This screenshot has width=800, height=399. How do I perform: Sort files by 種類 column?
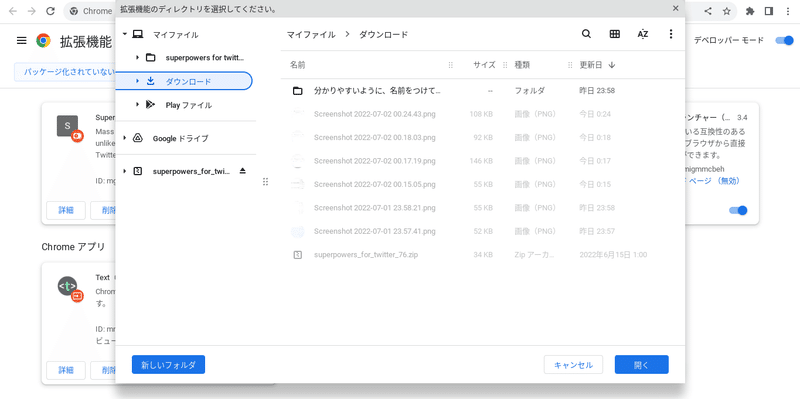click(522, 65)
